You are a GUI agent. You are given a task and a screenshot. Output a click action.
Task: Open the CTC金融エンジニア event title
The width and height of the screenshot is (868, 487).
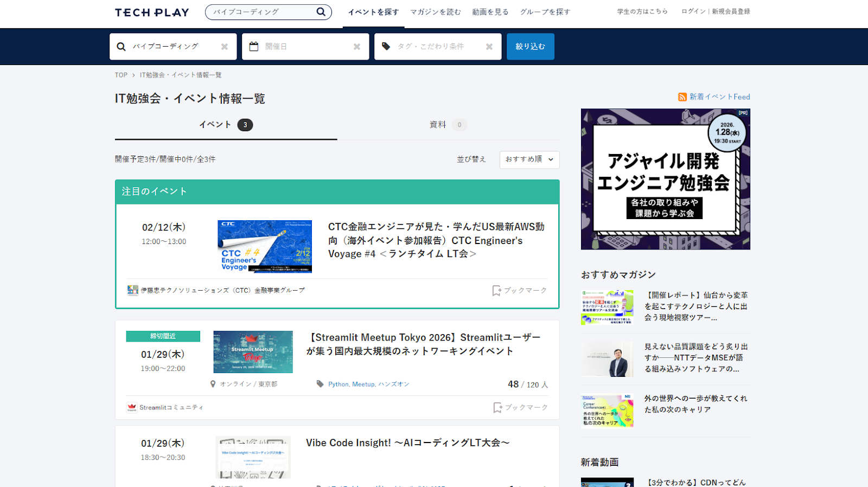[436, 240]
